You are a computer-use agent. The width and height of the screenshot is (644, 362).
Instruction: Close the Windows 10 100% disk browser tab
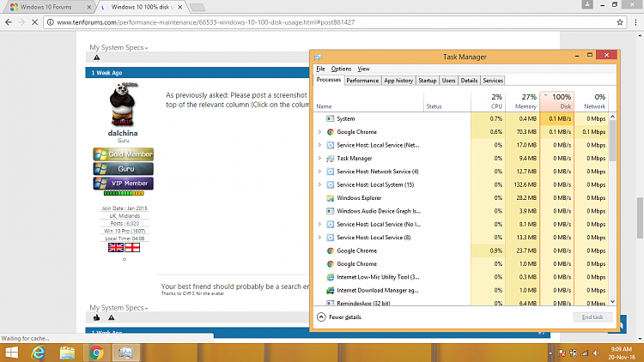coord(180,7)
